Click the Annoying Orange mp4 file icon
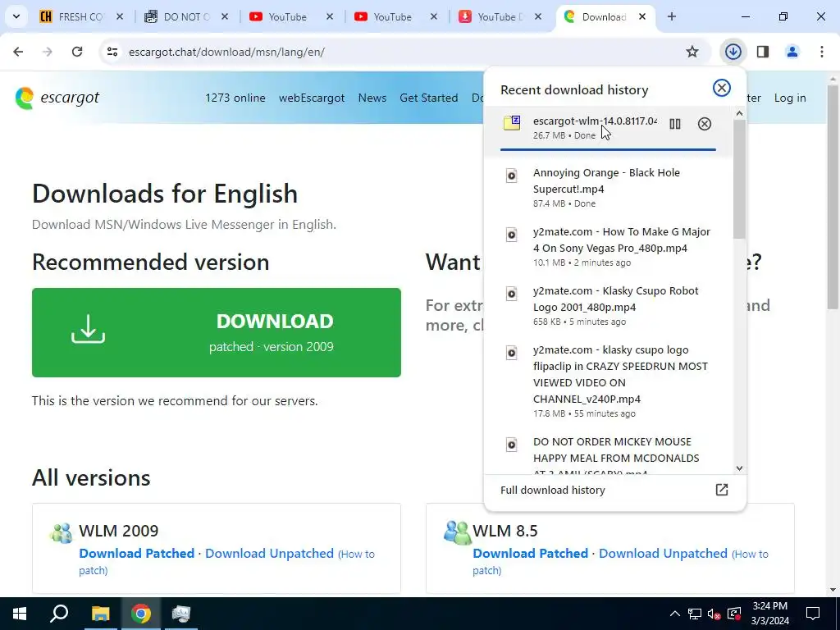Image resolution: width=840 pixels, height=630 pixels. point(512,176)
